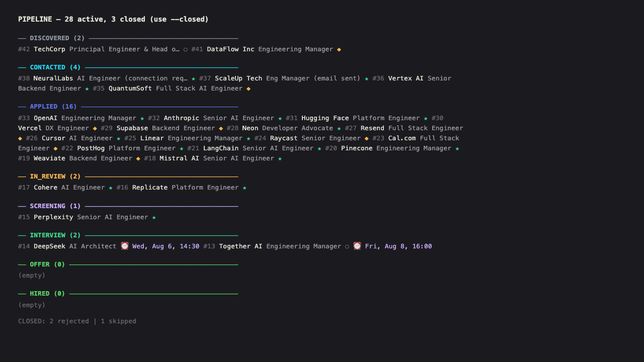
Task: Select the OpenAI company name
Action: (x=46, y=118)
